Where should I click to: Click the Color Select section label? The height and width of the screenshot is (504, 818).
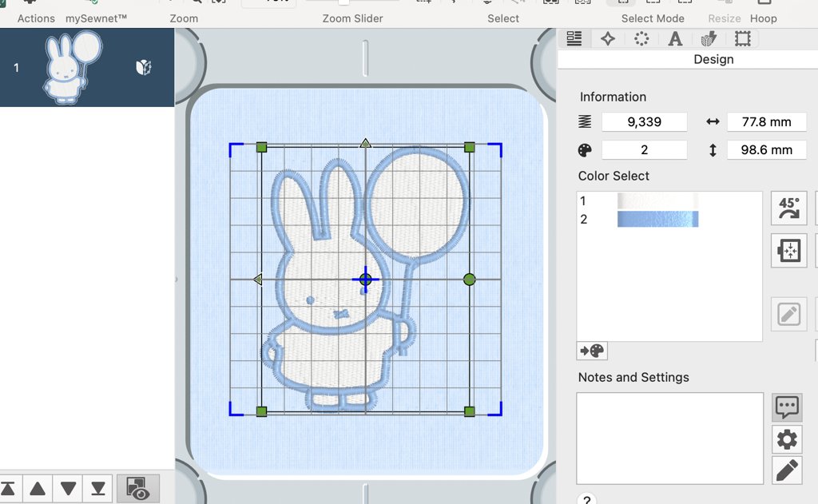[x=613, y=176]
